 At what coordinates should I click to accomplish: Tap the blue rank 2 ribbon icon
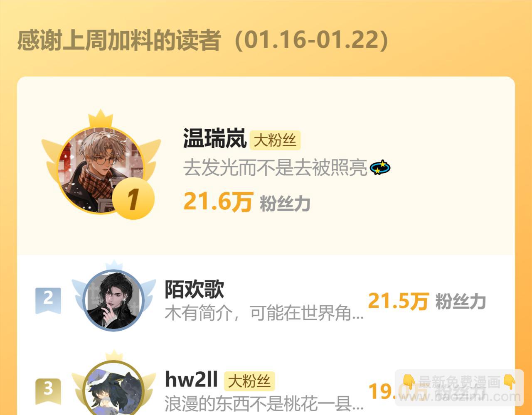(48, 300)
